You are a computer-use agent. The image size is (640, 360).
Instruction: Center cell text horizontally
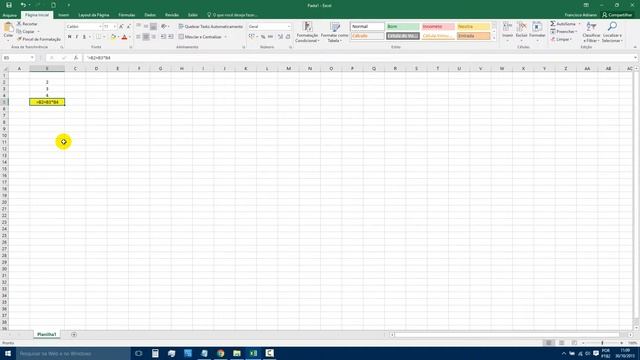pyautogui.click(x=146, y=37)
